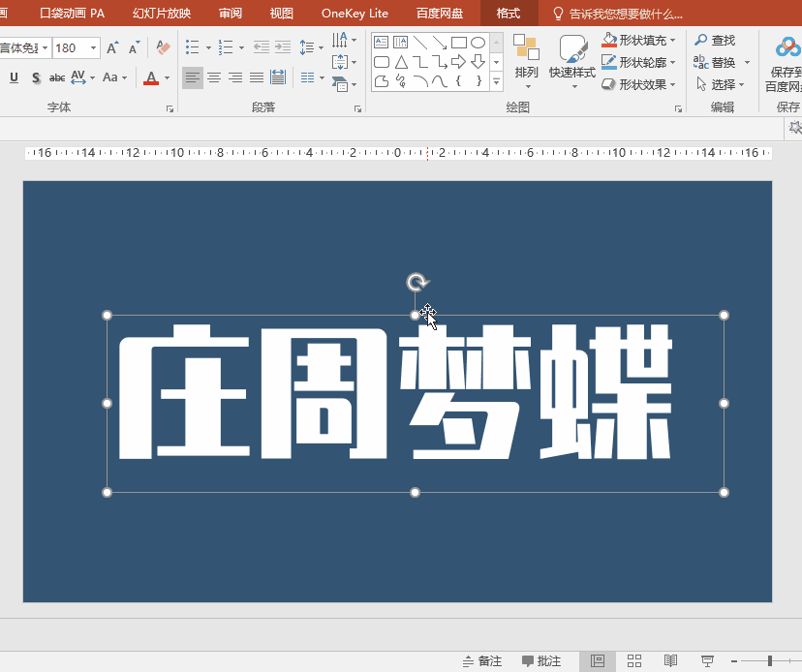Open the View (视图) ribbon tab
This screenshot has width=802, height=672.
[x=281, y=14]
